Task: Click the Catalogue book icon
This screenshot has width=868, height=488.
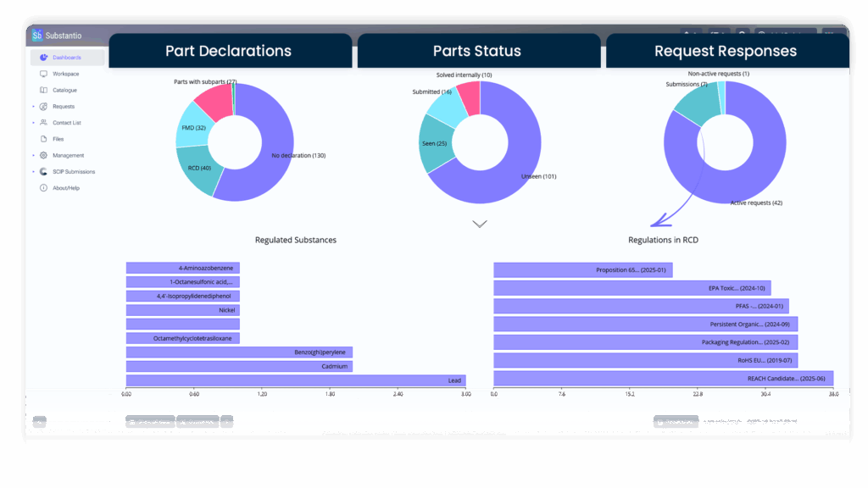Action: point(43,90)
